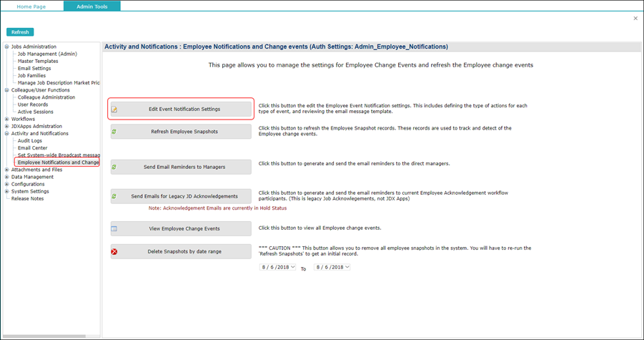Screen dimensions: 644x340
Task: Select Master Templates under Jobs Administration
Action: 38,62
